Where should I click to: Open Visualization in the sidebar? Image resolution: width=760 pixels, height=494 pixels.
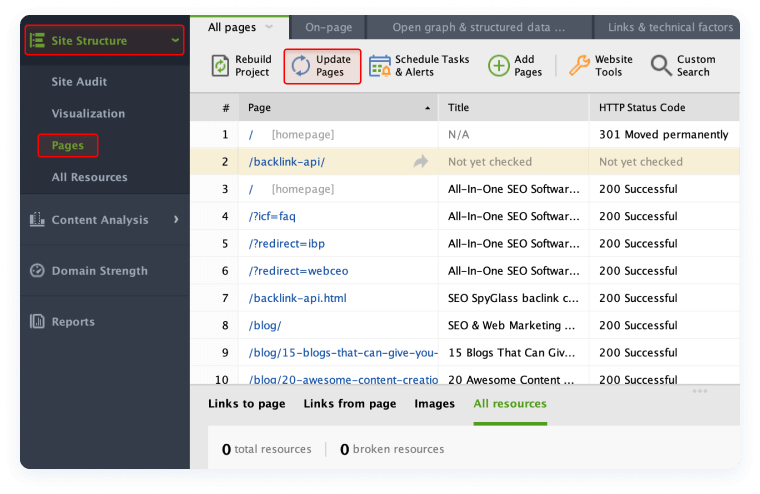88,114
